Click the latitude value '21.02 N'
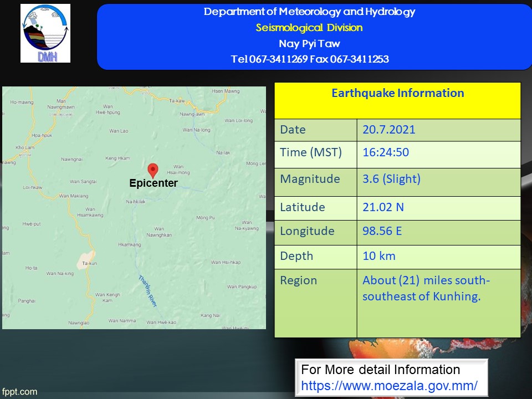 383,207
